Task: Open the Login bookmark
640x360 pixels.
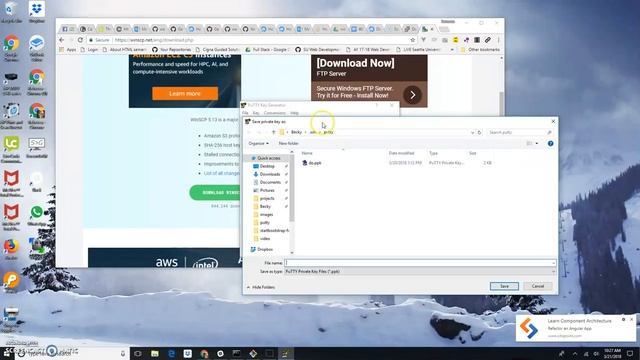Action: click(89, 49)
